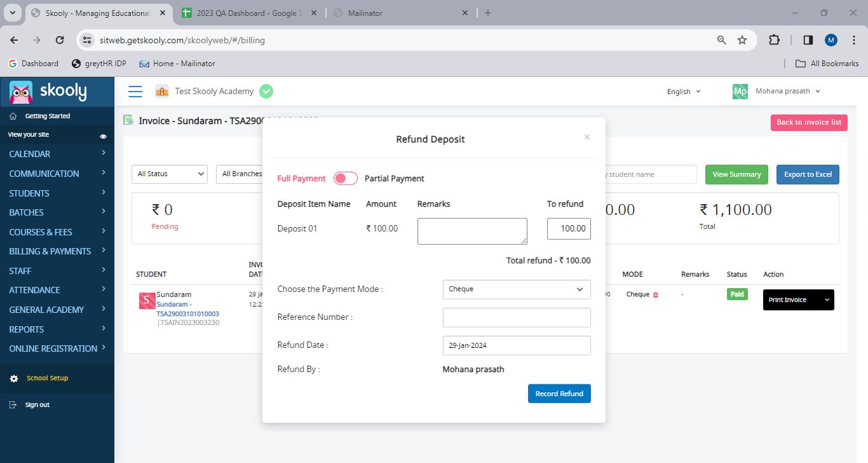Open the hamburger menu icon
Viewport: 868px width, 463px height.
tap(135, 92)
